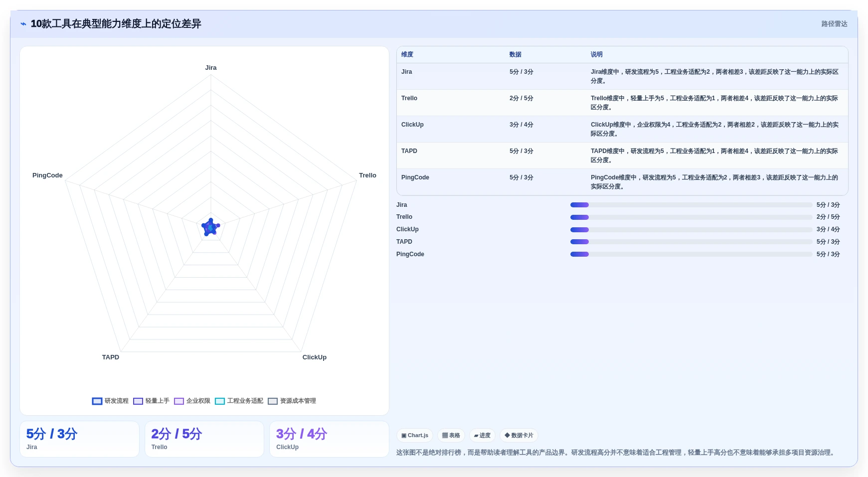Click the Jira axis label on radar

[x=211, y=68]
